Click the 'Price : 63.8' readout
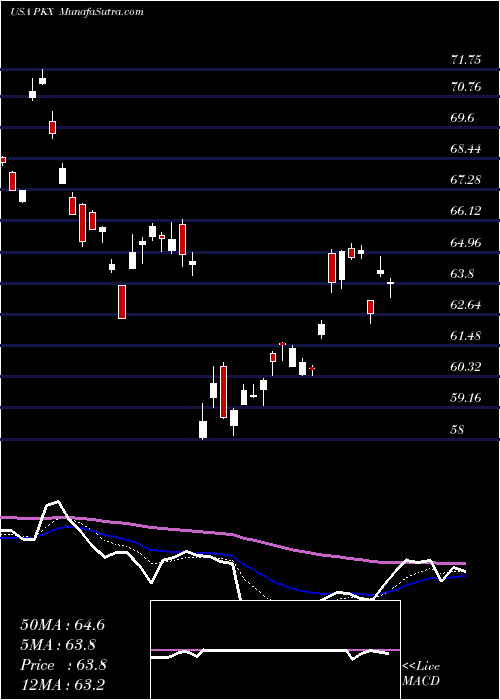Image resolution: width=500 pixels, height=700 pixels. point(63,665)
